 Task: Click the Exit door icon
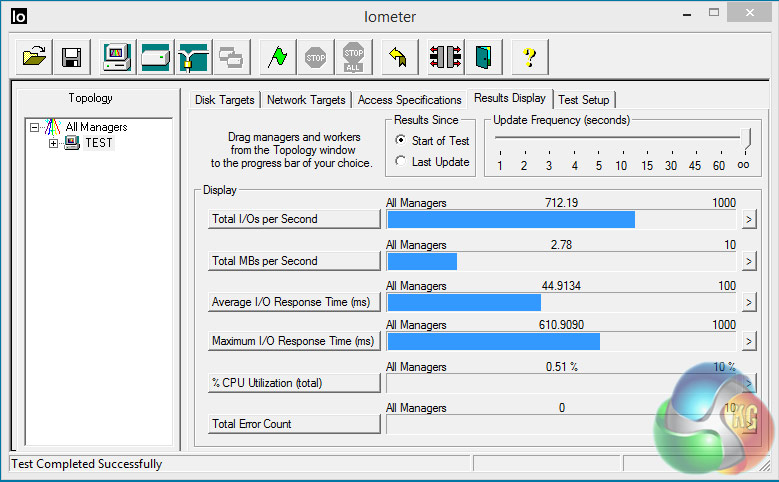pyautogui.click(x=482, y=57)
